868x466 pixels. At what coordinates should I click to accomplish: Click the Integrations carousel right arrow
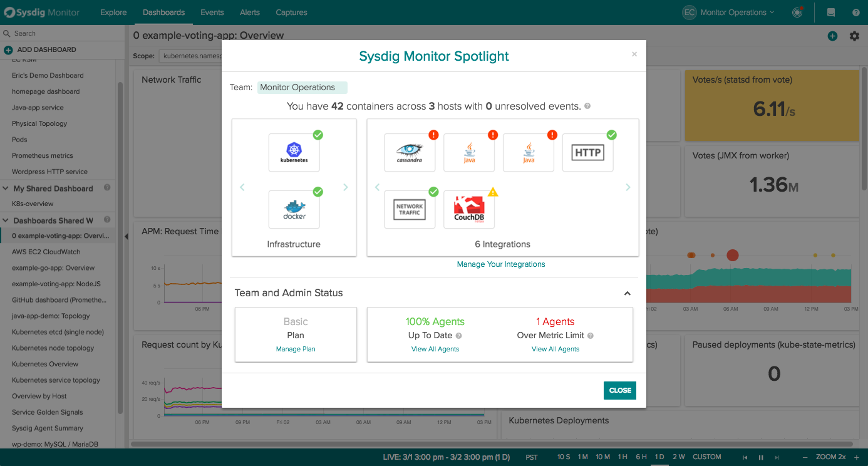628,187
